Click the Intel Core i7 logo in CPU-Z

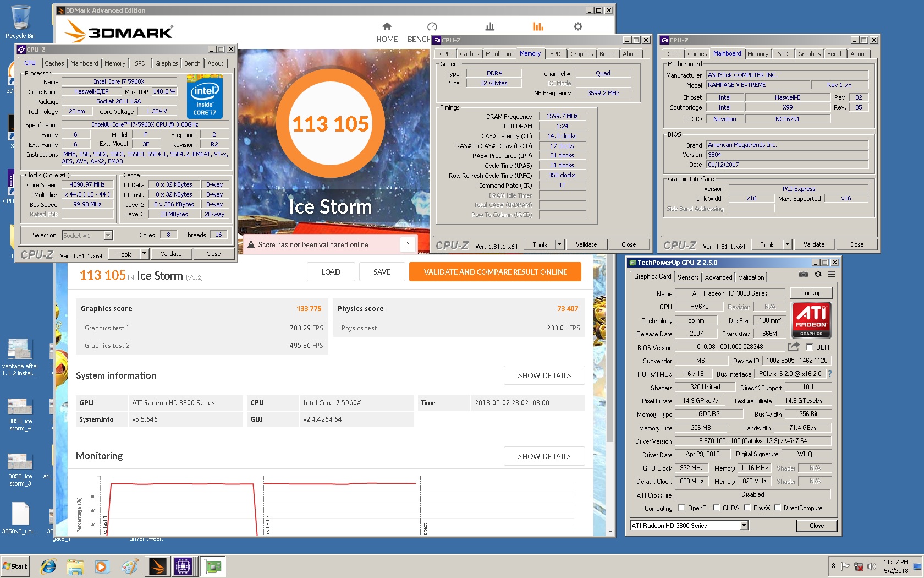[x=205, y=97]
